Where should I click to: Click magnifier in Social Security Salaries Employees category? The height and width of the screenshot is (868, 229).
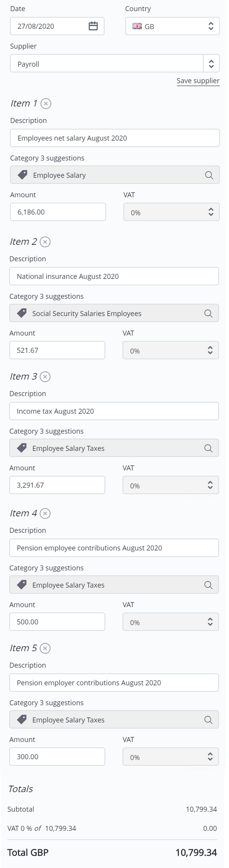point(208,313)
